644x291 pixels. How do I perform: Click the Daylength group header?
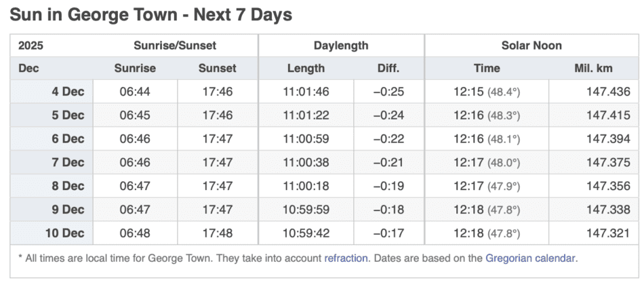coord(341,45)
